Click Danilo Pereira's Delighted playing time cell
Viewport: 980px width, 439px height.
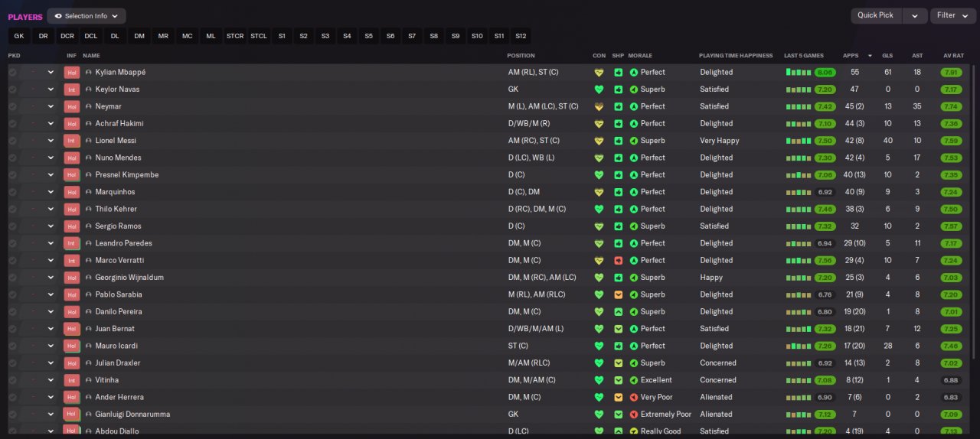coord(716,312)
